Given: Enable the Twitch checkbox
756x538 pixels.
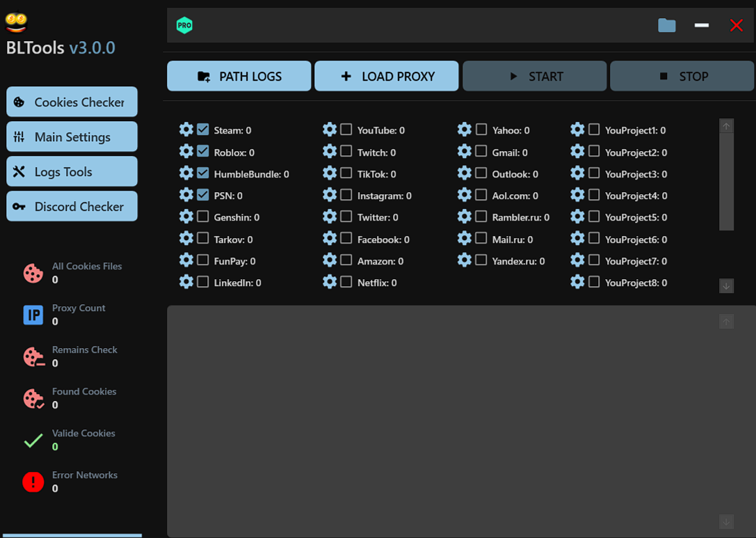Looking at the screenshot, I should tap(346, 151).
